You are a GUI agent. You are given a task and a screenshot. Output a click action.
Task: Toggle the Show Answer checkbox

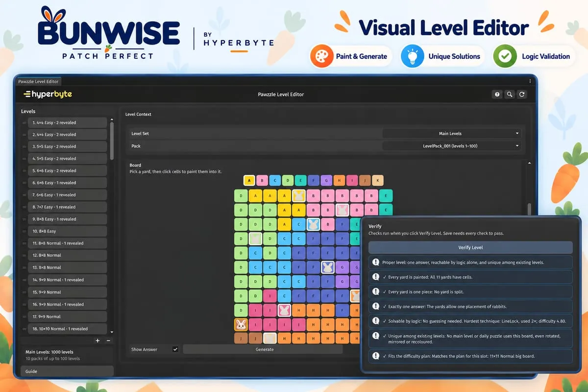pyautogui.click(x=175, y=349)
